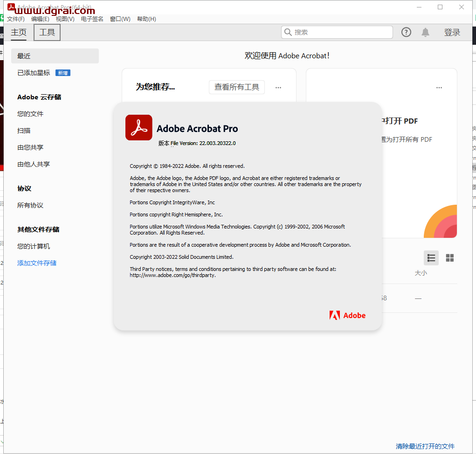
Task: Select 您的计算机 in the sidebar
Action: coord(34,246)
